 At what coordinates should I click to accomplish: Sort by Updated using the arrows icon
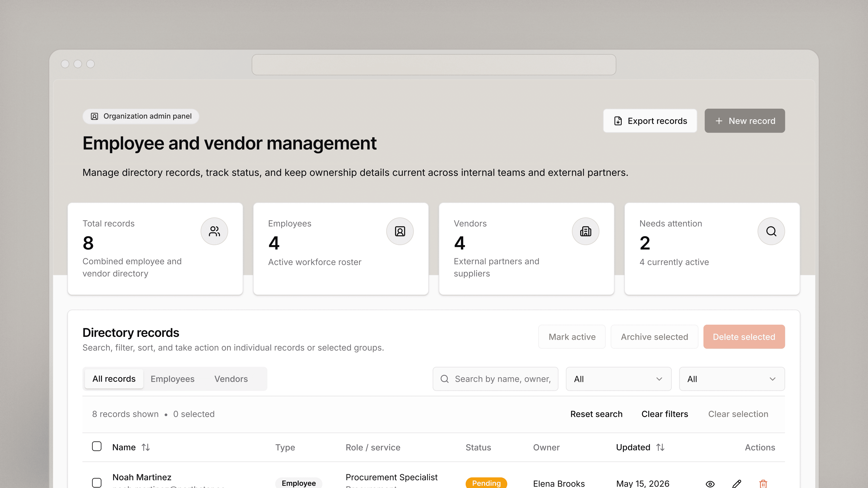click(660, 447)
